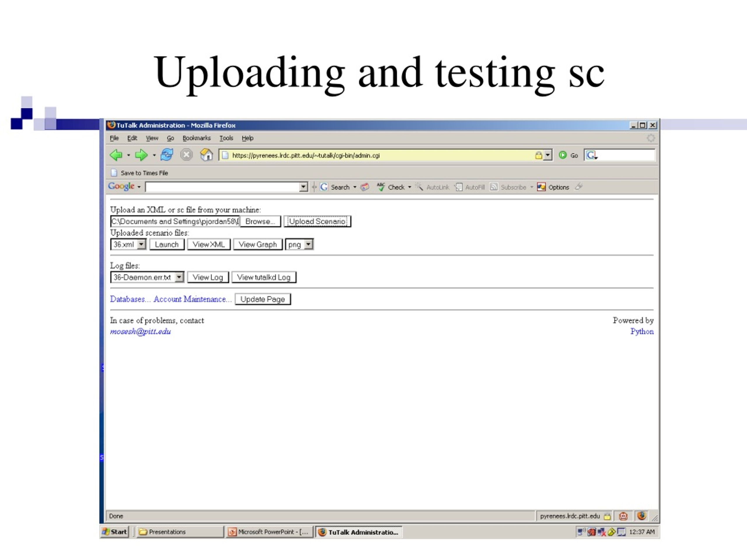
Task: Open the Bookmarks menu
Action: (197, 138)
